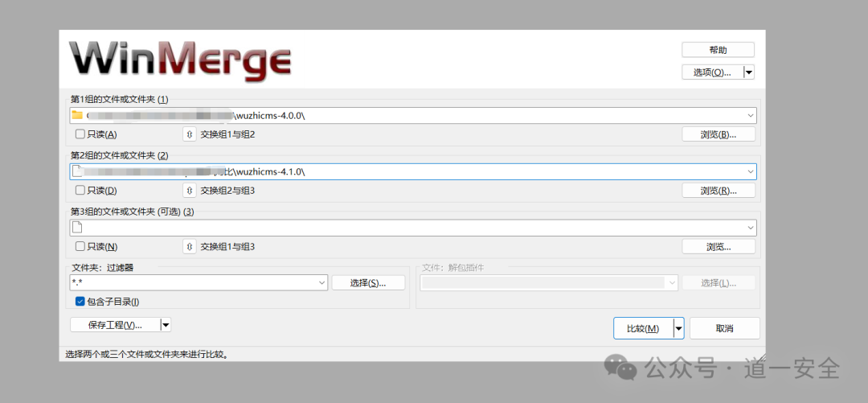Click the 交换组1与组2 label
868x403 pixels.
pos(227,134)
